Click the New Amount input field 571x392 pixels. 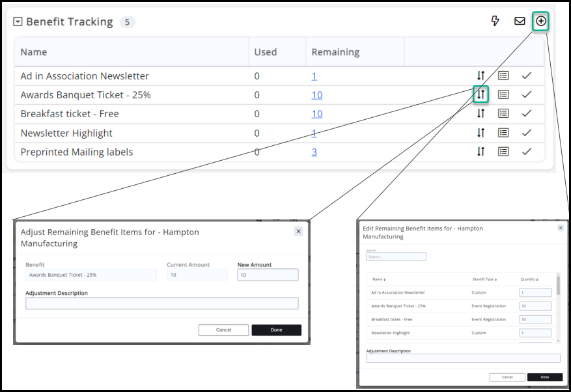[268, 275]
